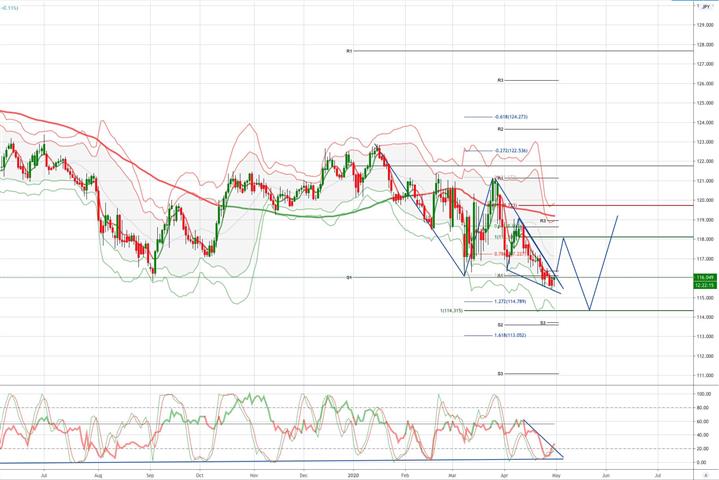Image resolution: width=719 pixels, height=480 pixels.
Task: Select the S3 pivot label near 111
Action: coord(500,374)
